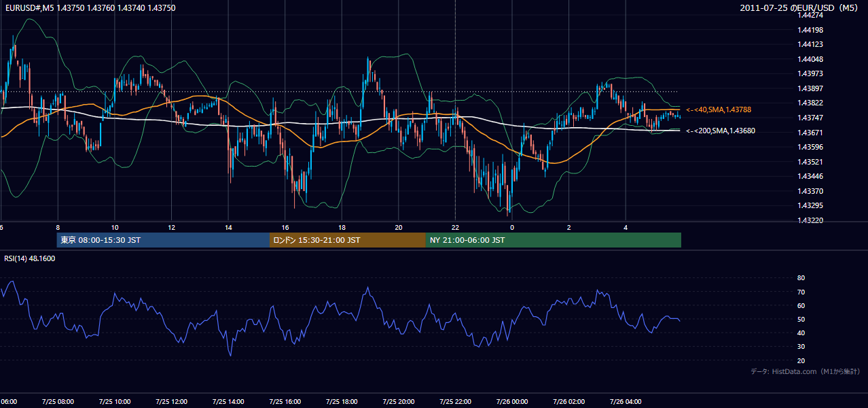Click the 7/26 04:00 time label
The width and height of the screenshot is (868, 408).
click(625, 402)
